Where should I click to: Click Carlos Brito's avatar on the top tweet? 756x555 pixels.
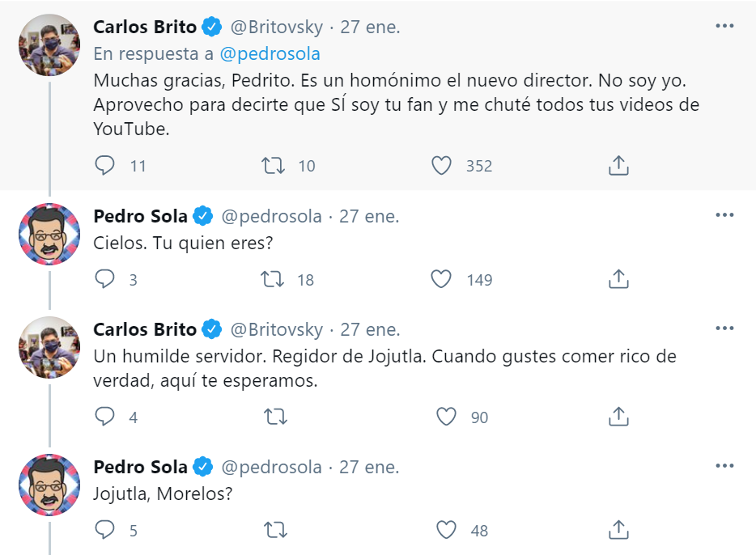49,45
